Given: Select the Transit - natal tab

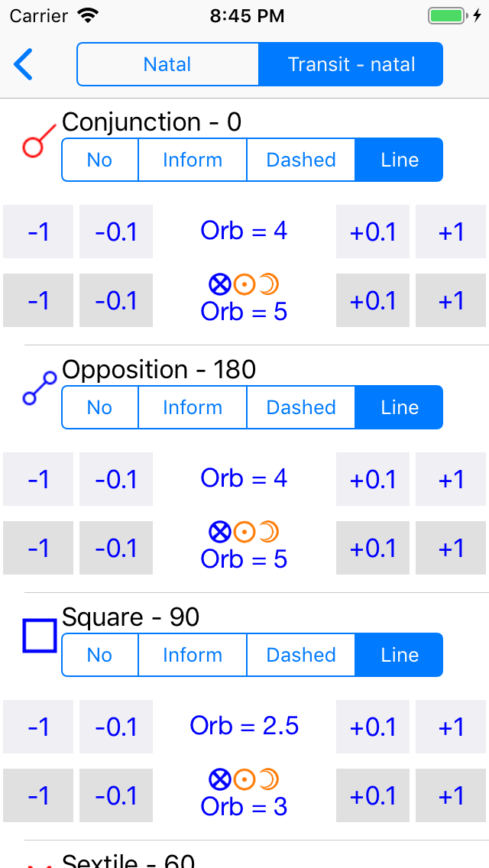Looking at the screenshot, I should [351, 64].
